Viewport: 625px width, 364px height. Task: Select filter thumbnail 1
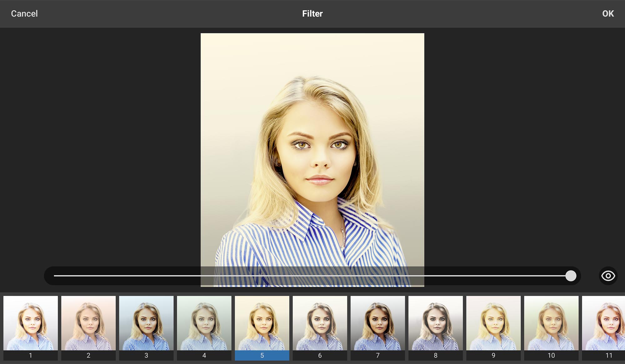31,323
